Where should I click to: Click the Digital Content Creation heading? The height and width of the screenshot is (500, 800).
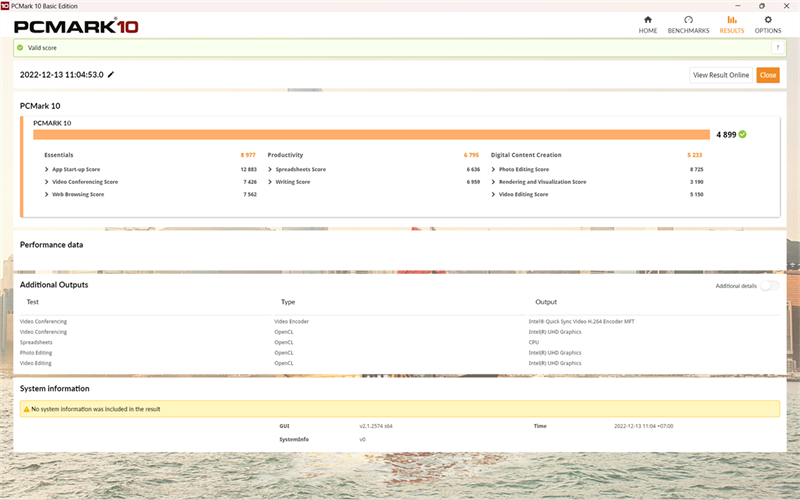[526, 155]
